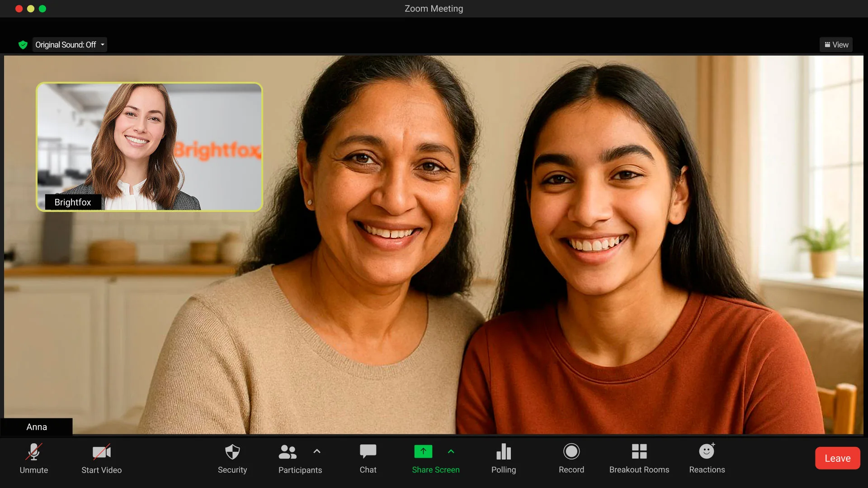868x488 pixels.
Task: Open the View layout menu
Action: click(x=836, y=45)
